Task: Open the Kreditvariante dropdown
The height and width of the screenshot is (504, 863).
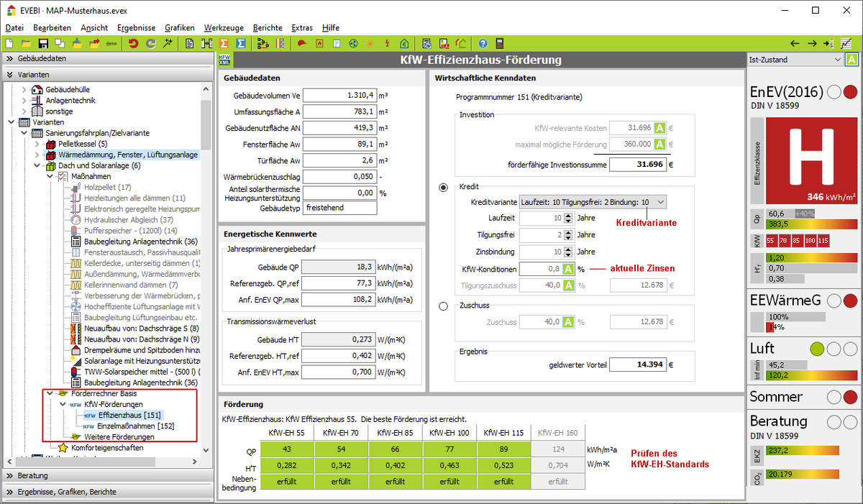Action: pyautogui.click(x=592, y=202)
